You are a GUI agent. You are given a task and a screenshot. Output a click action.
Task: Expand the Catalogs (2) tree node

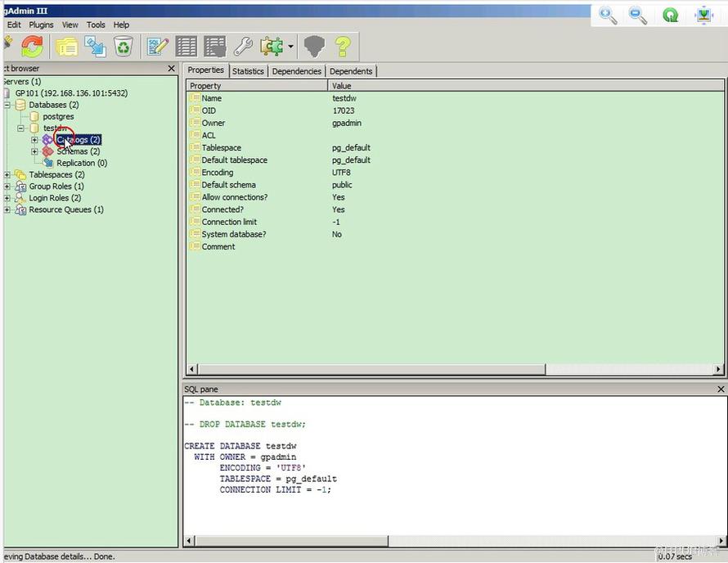pyautogui.click(x=34, y=140)
